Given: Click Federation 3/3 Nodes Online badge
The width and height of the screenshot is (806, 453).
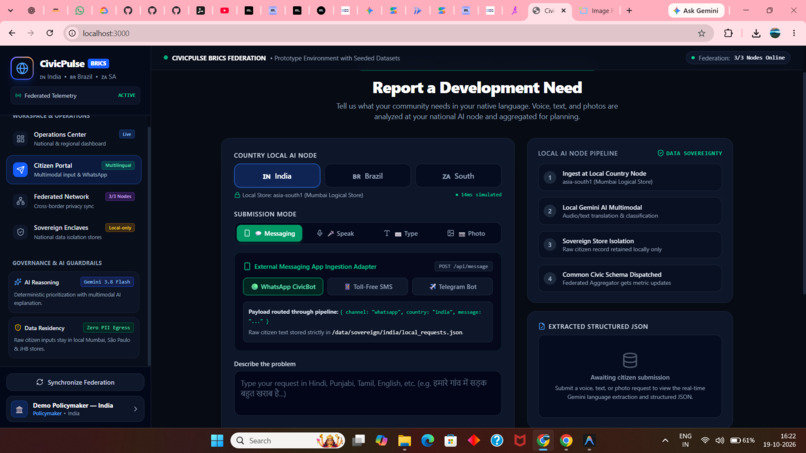Looking at the screenshot, I should [x=739, y=58].
